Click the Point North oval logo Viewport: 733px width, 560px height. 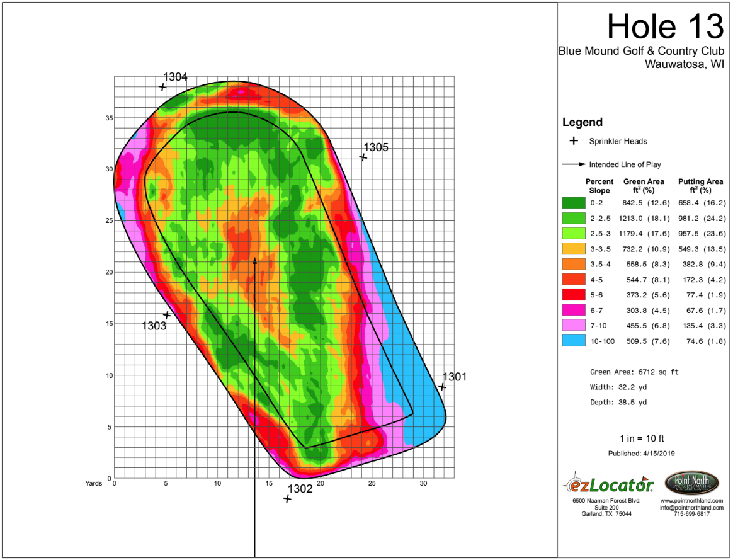(x=691, y=483)
